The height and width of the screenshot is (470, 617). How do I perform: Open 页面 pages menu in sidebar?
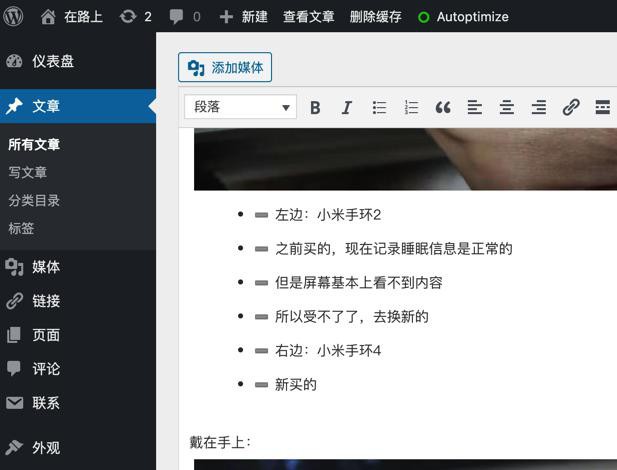(78, 335)
